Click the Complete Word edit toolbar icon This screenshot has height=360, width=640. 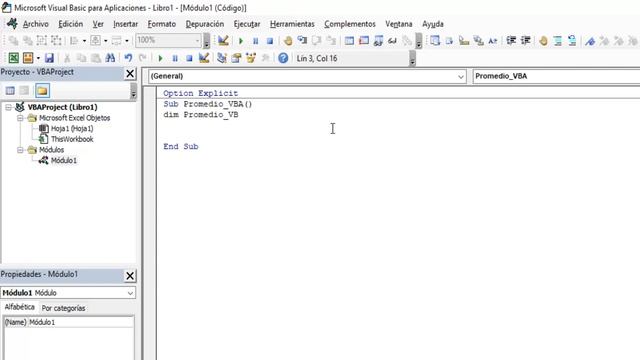(x=493, y=40)
